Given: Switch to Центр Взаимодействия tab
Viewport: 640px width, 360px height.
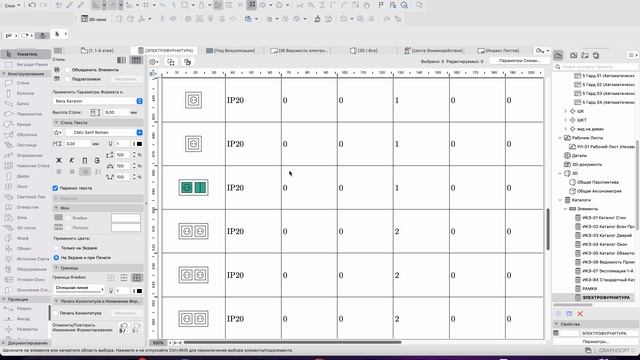Looking at the screenshot, I should tap(433, 51).
